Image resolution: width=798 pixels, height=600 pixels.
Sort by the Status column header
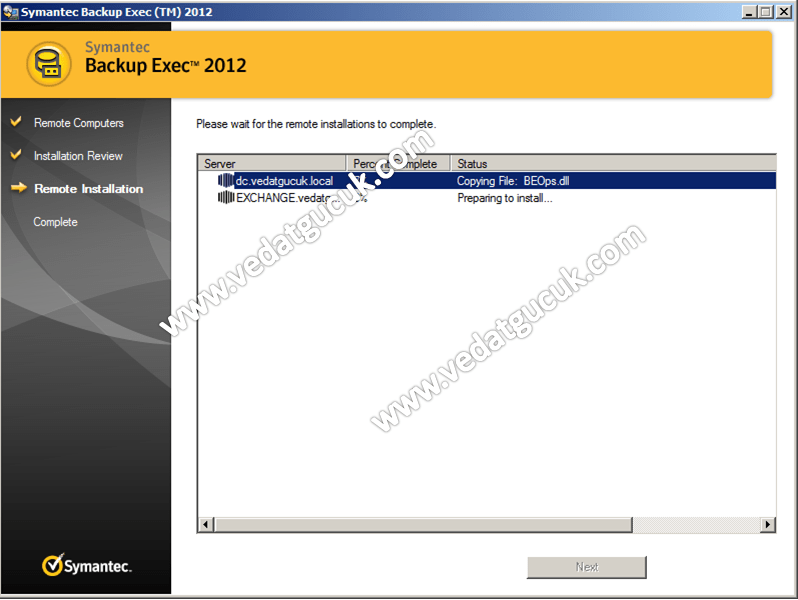(613, 163)
